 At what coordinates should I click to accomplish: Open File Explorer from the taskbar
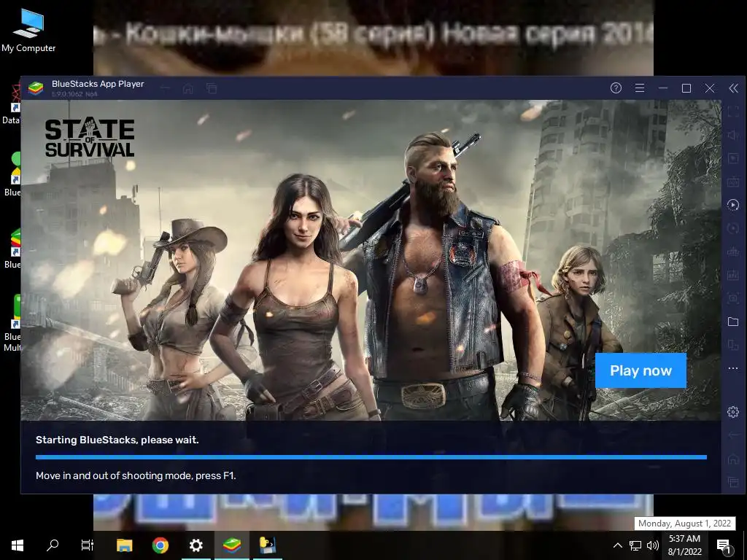coord(124,545)
